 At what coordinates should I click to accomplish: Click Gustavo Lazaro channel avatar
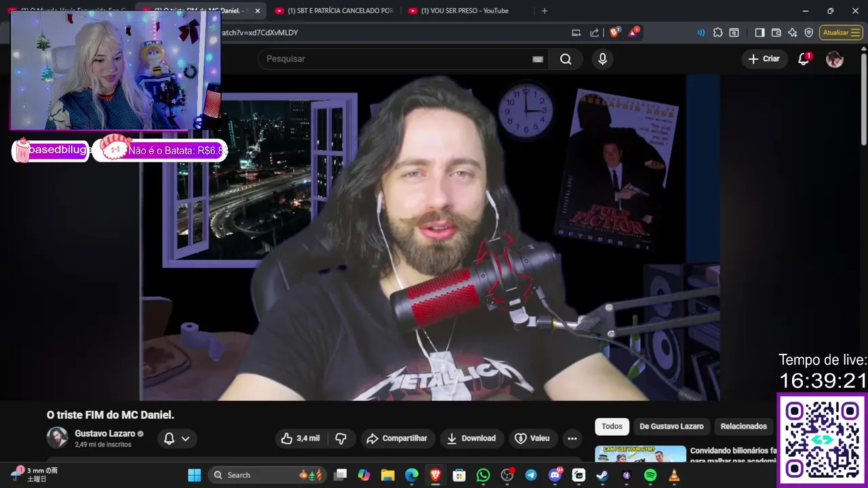coord(58,438)
